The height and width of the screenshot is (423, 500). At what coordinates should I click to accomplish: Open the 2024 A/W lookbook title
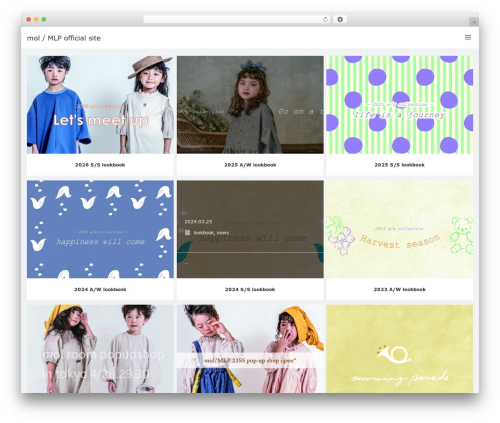100,289
